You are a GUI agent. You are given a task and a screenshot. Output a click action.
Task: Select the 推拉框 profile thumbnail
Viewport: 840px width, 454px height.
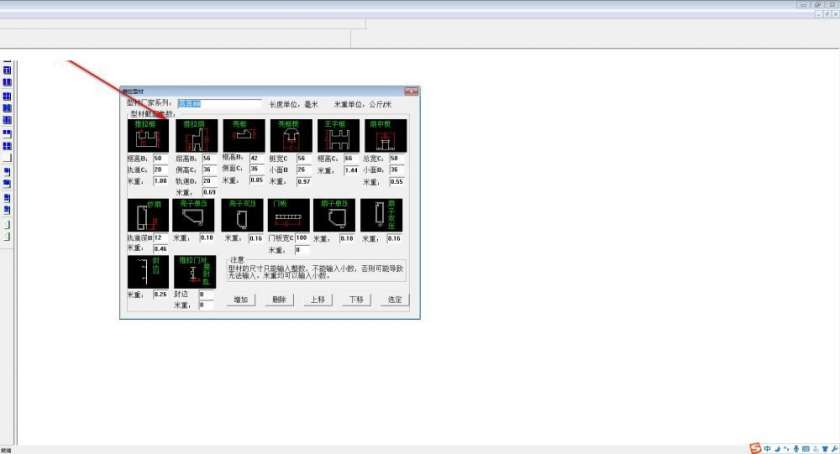(x=148, y=136)
